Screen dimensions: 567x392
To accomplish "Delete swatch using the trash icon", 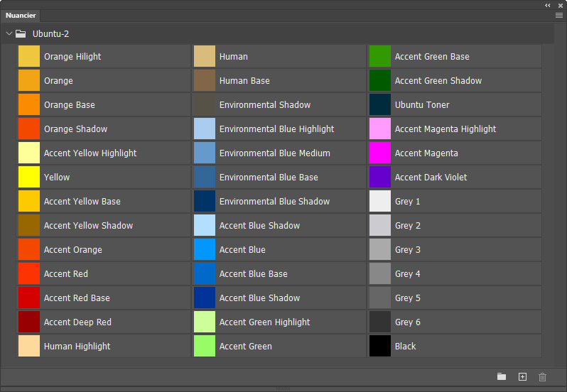I will (x=542, y=377).
